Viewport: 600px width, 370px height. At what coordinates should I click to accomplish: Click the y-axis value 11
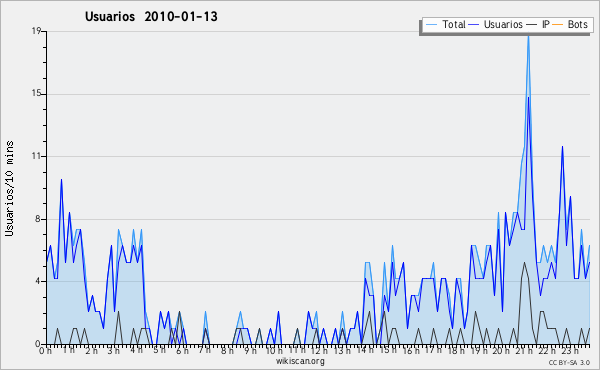(36, 156)
